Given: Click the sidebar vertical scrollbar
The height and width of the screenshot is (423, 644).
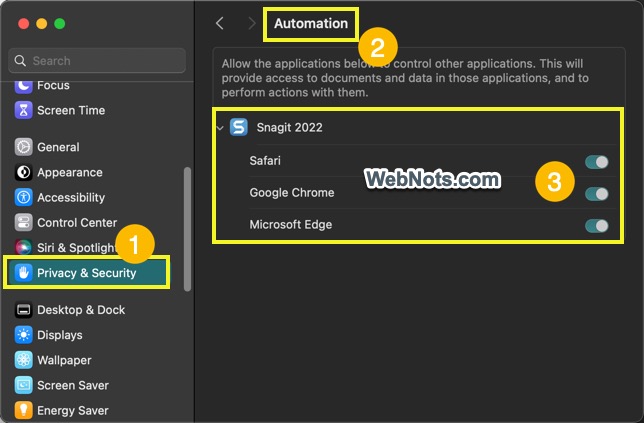Looking at the screenshot, I should tap(187, 229).
